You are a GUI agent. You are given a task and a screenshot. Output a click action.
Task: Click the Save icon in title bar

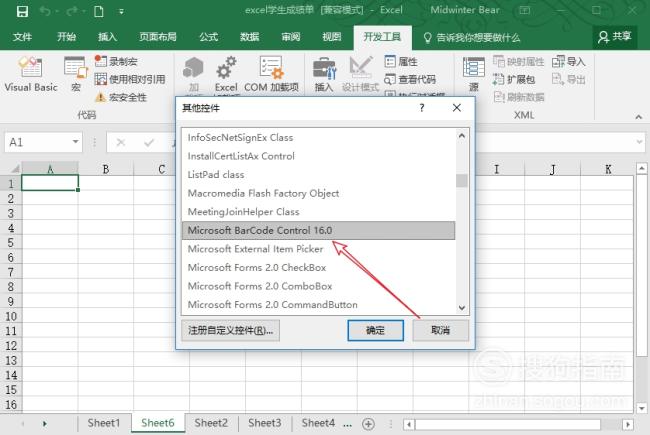[x=22, y=11]
